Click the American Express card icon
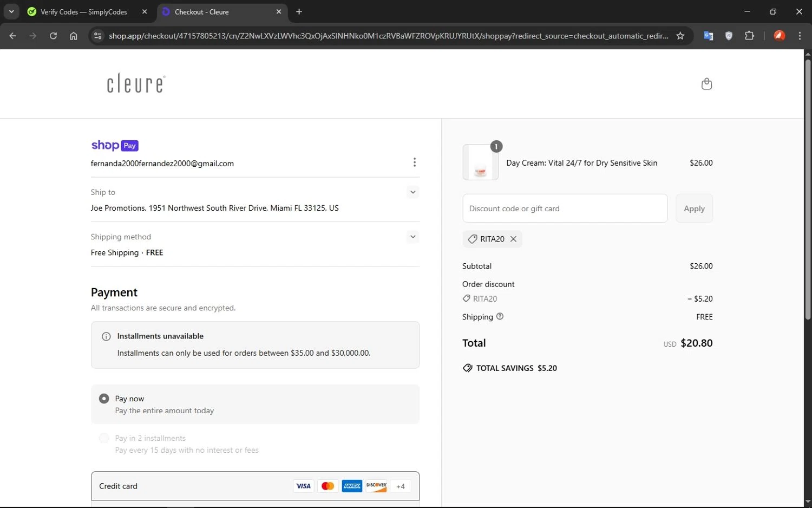812x508 pixels. click(x=352, y=486)
